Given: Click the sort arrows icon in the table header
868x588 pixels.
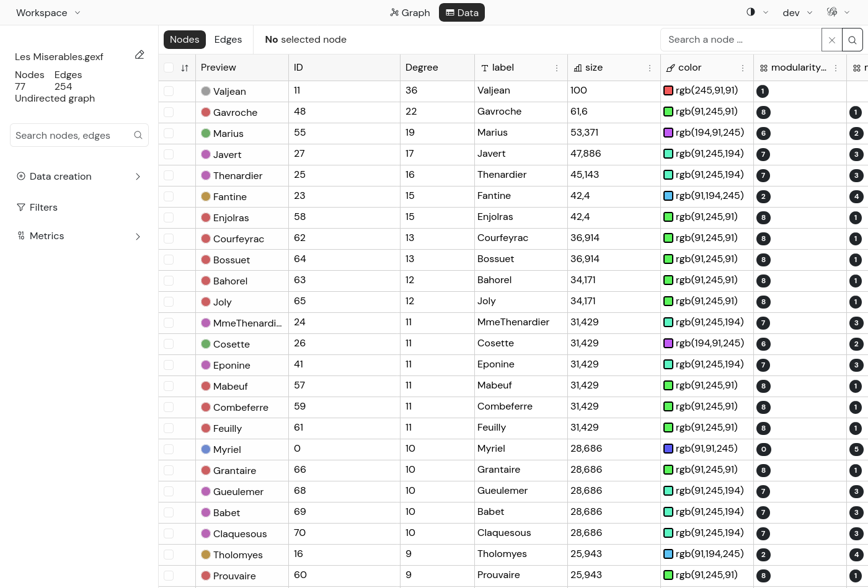Looking at the screenshot, I should [x=185, y=68].
